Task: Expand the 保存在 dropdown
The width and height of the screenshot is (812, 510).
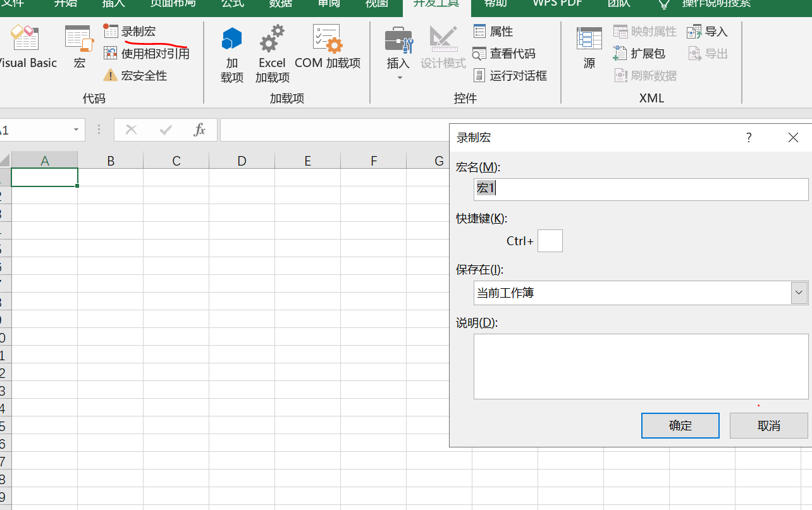Action: [x=799, y=293]
